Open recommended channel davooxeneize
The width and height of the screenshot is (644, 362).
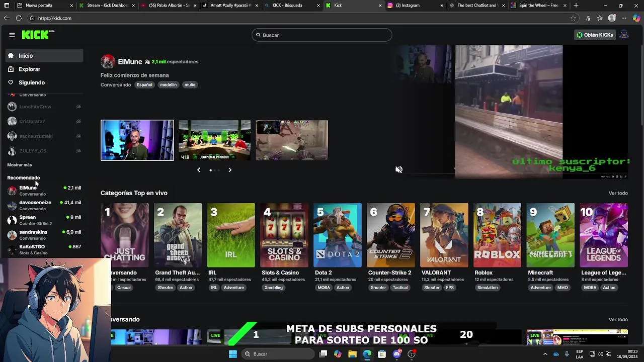[44, 205]
